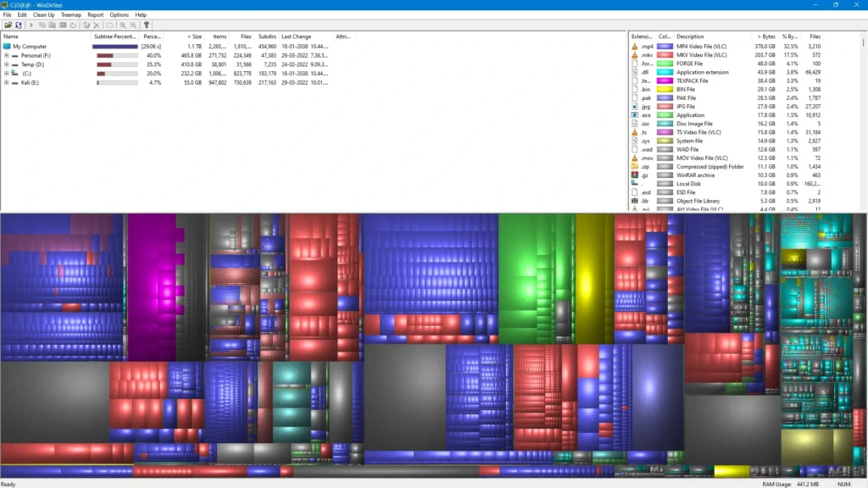The height and width of the screenshot is (488, 868).
Task: Click the Copy Path toolbar icon
Action: tap(42, 25)
